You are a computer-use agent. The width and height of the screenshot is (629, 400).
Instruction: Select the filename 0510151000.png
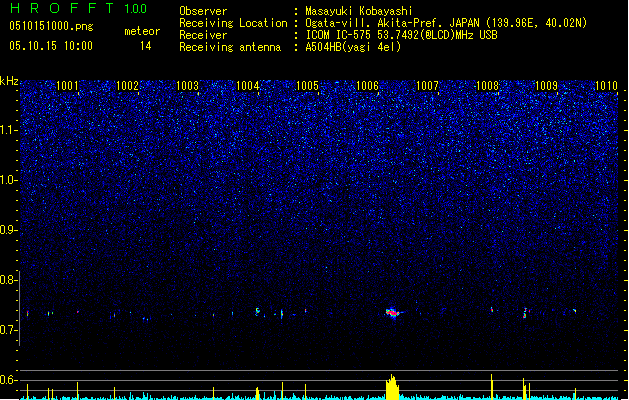[51, 26]
